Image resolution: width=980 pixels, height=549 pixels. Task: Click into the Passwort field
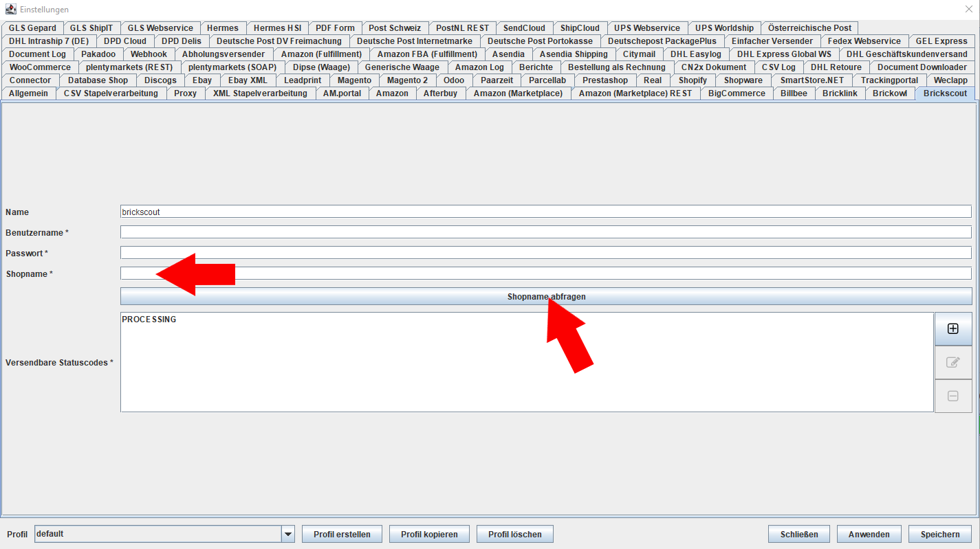coord(546,253)
